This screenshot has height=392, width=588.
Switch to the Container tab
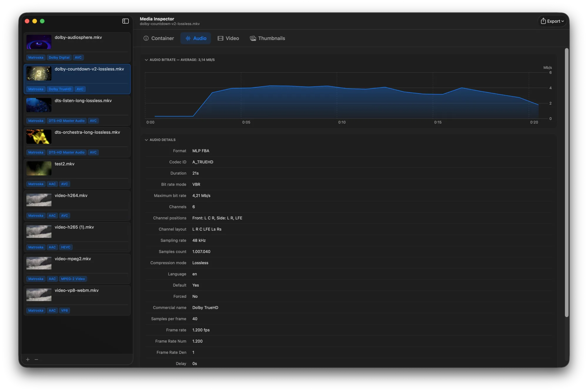coord(159,38)
